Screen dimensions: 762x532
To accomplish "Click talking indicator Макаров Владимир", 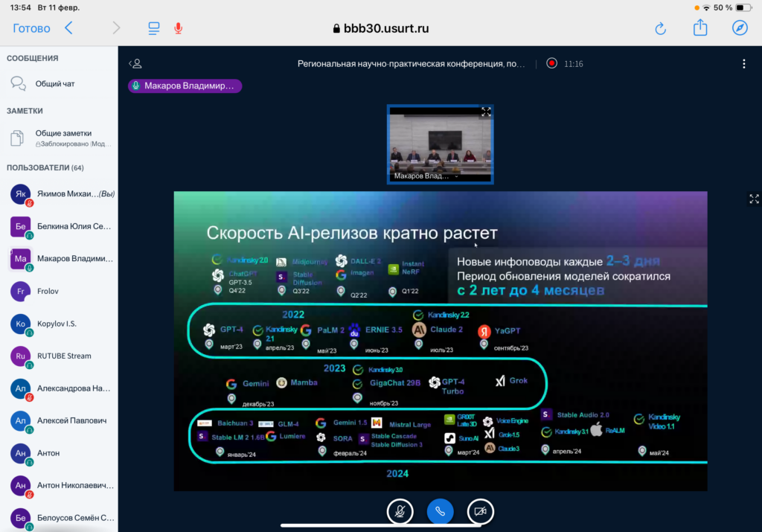I will pos(185,86).
